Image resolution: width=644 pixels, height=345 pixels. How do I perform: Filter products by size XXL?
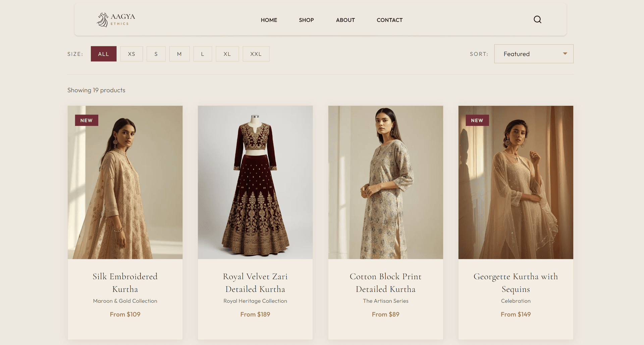click(256, 54)
